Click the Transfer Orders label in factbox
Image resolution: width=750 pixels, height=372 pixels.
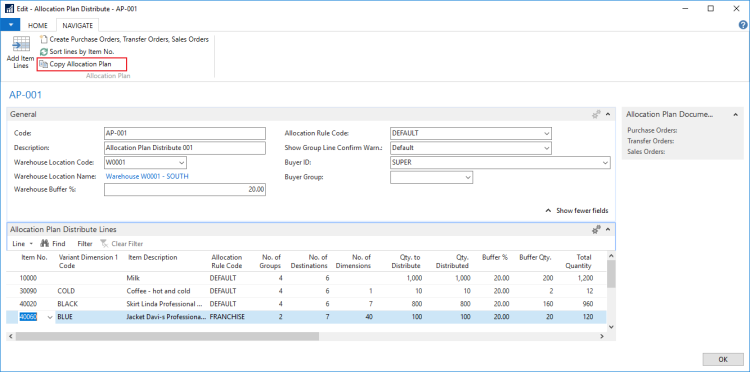click(651, 141)
